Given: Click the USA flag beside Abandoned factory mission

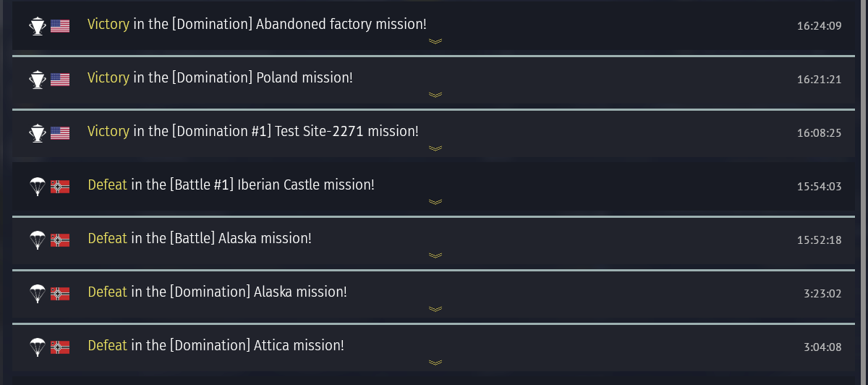Looking at the screenshot, I should tap(60, 26).
